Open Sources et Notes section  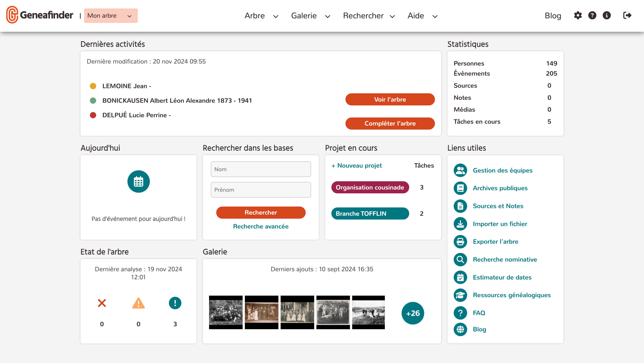pyautogui.click(x=498, y=206)
